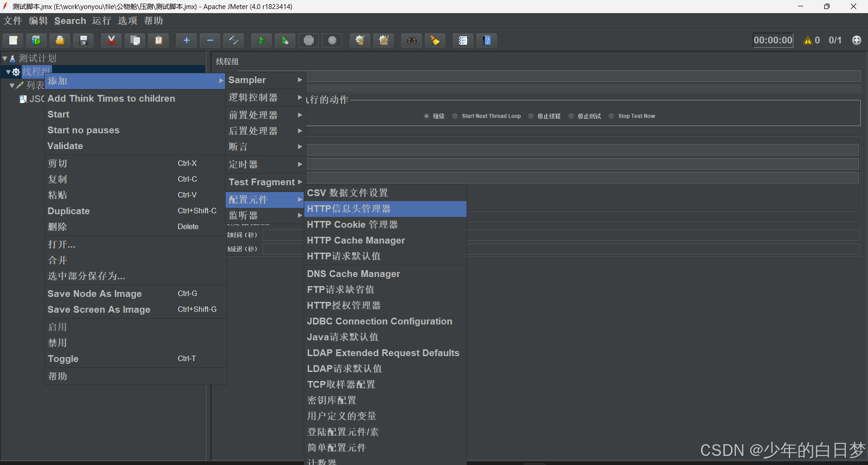This screenshot has height=465, width=868.
Task: Click the Paste clipboard icon
Action: [x=159, y=40]
